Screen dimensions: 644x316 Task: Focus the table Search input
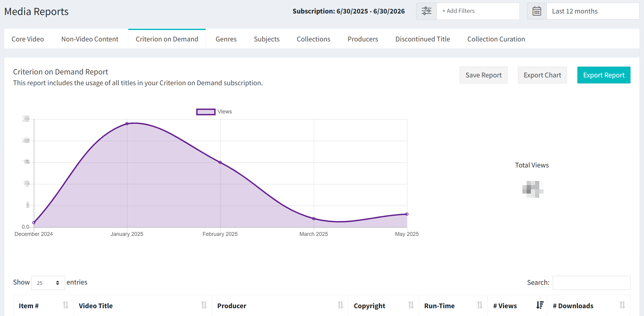[x=591, y=283]
